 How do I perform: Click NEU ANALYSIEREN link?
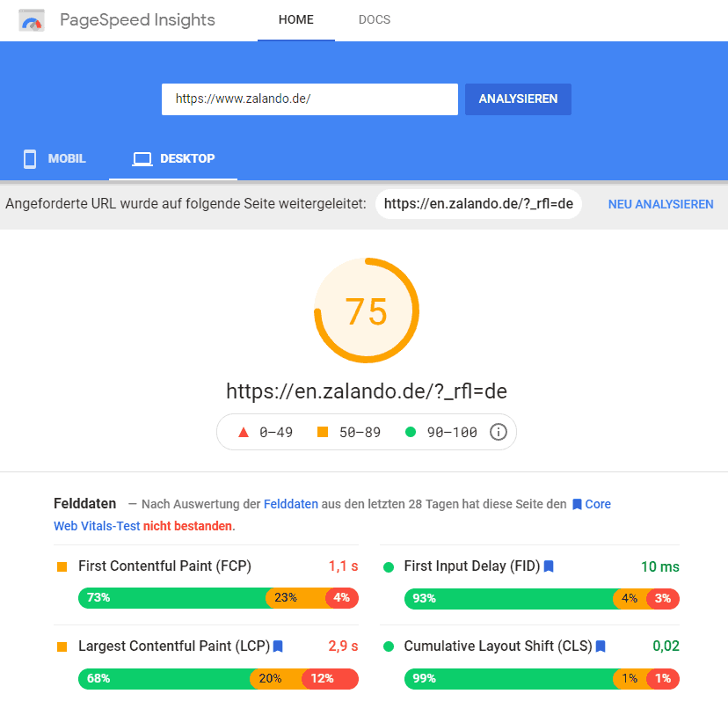click(x=660, y=204)
